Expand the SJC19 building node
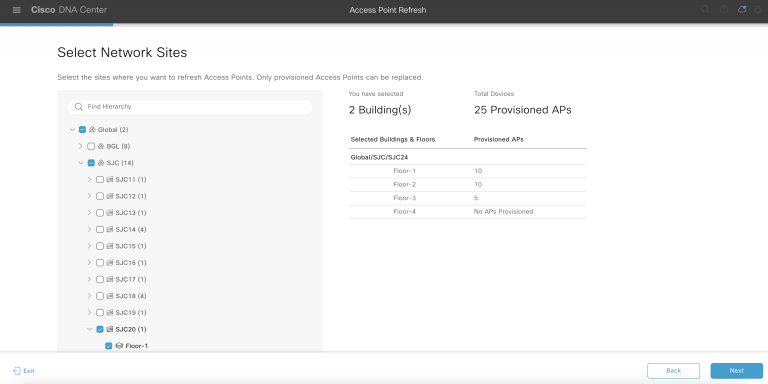Screen dimensions: 768x384 89,312
